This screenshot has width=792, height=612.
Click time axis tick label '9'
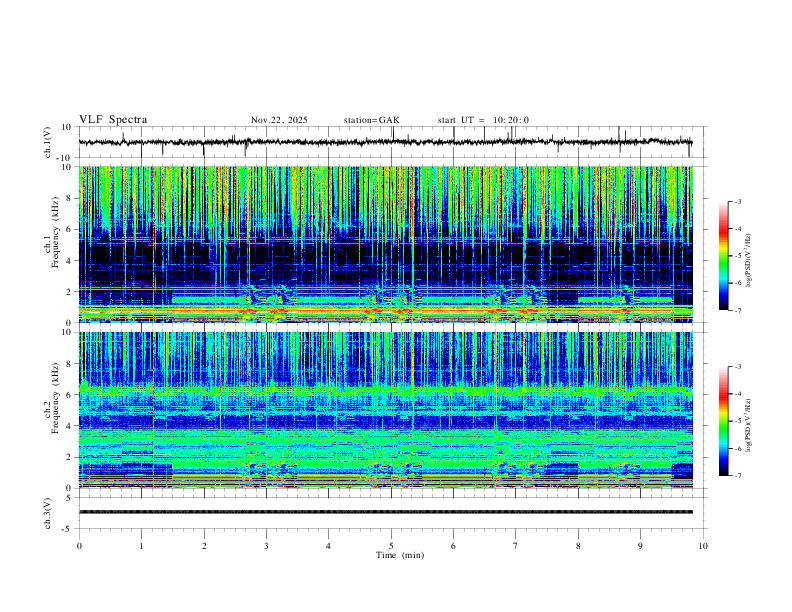tap(640, 546)
